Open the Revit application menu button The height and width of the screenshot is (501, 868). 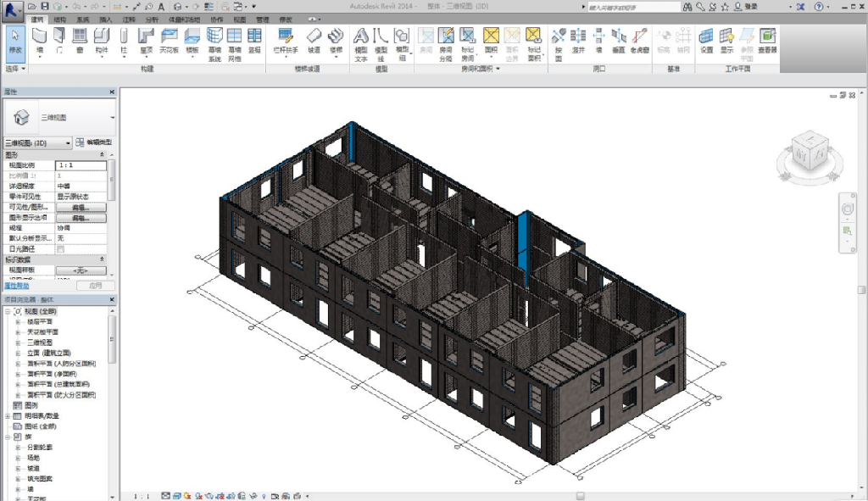11,11
